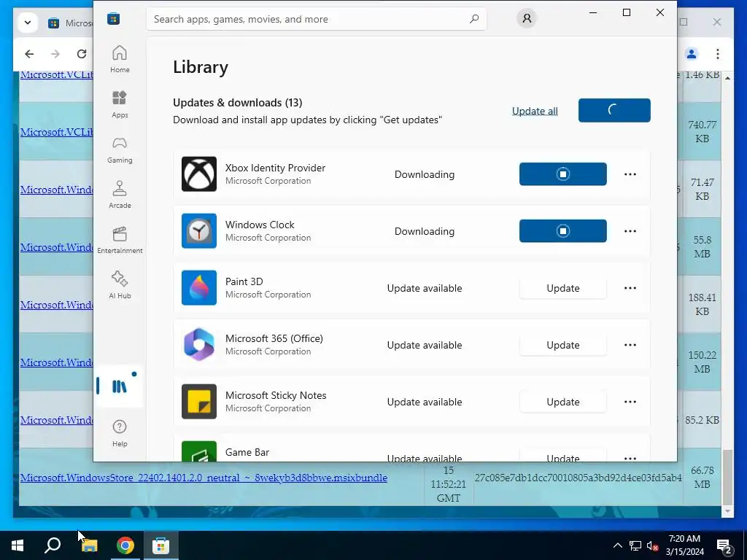Update Paint 3D
Image resolution: width=747 pixels, height=560 pixels.
point(562,288)
